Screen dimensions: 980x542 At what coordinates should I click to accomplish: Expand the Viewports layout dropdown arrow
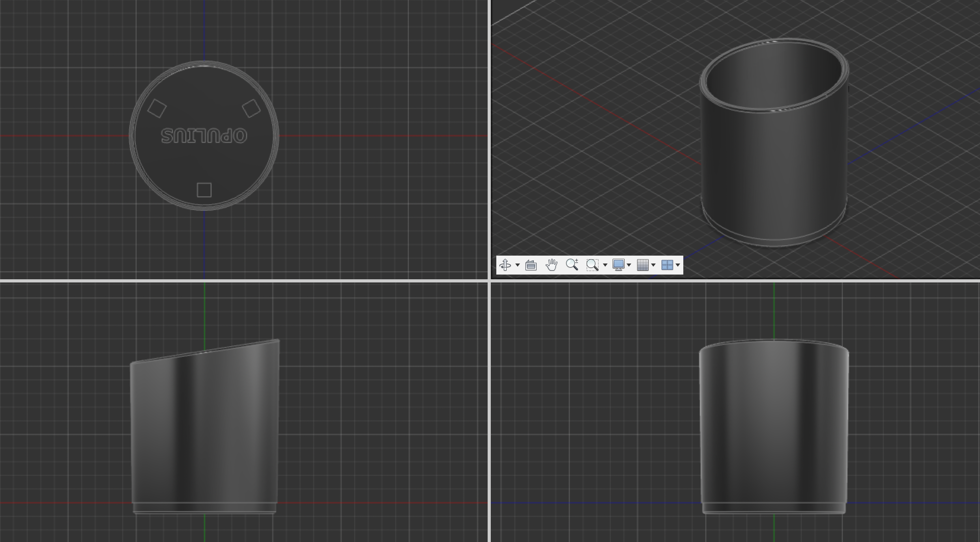[678, 265]
